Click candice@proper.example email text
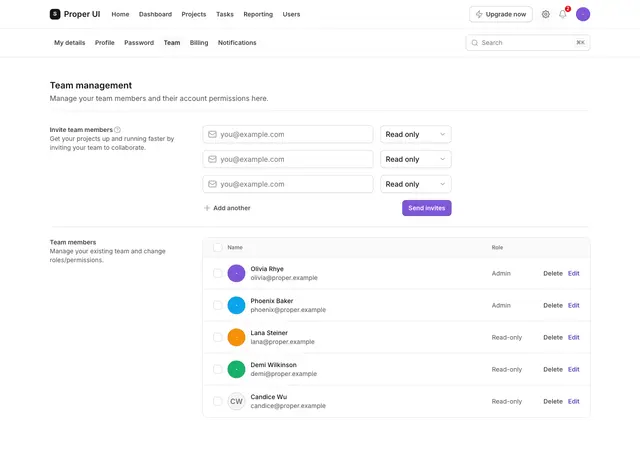This screenshot has width=640, height=460. click(x=288, y=406)
